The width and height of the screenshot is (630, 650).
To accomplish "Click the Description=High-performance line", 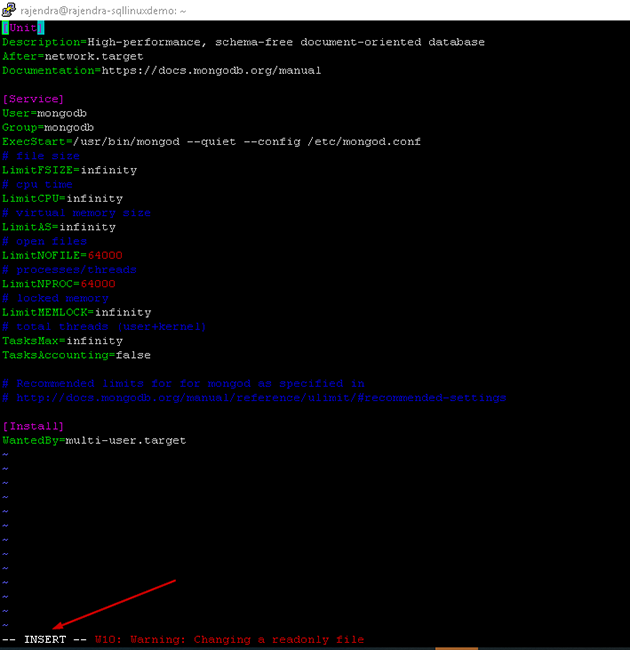I will (x=243, y=42).
